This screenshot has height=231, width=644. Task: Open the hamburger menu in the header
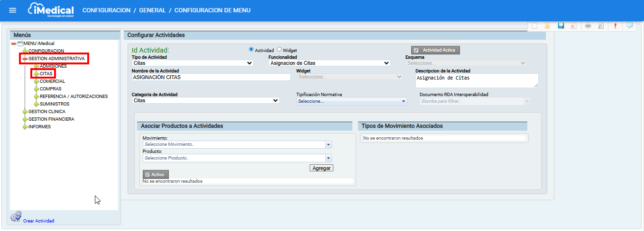(x=13, y=10)
